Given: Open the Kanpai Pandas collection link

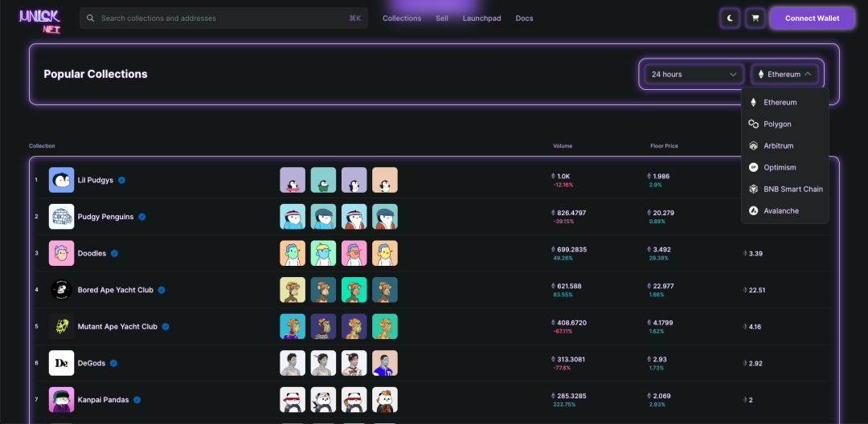Looking at the screenshot, I should [103, 400].
